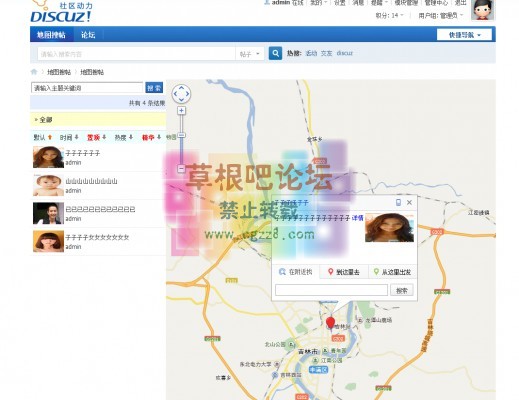Viewport: 519px width, 400px height.
Task: Click the zoom slider handle
Action: point(181,135)
